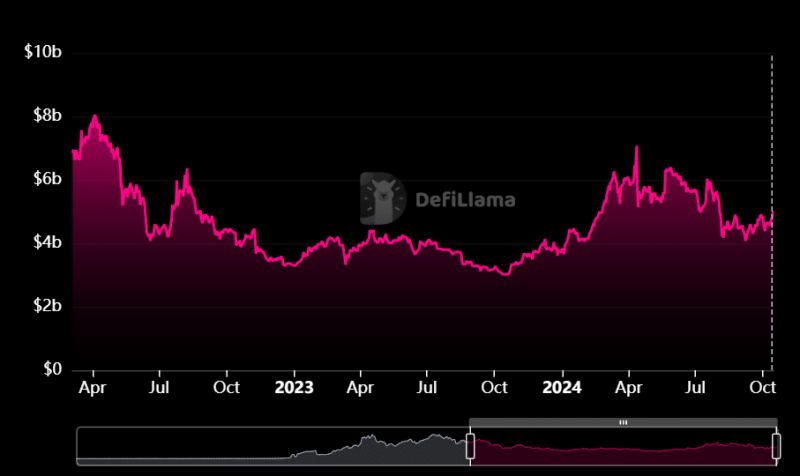
Task: Click the right range slider handle
Action: pyautogui.click(x=776, y=446)
